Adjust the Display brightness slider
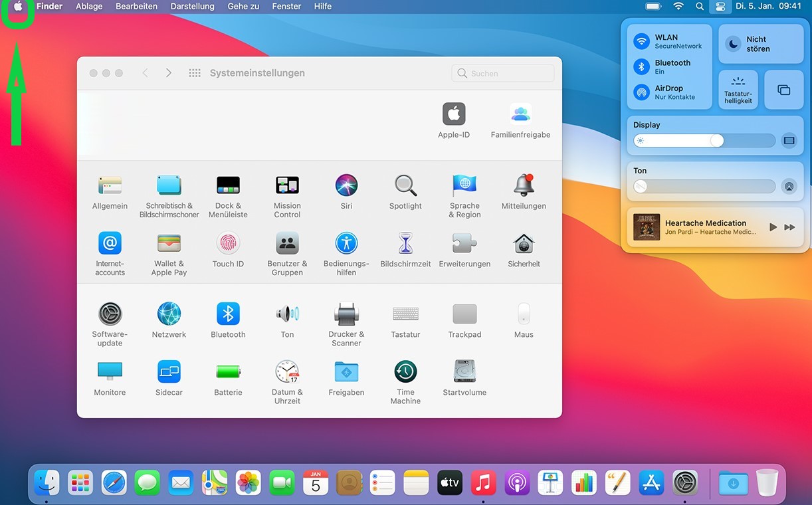 click(x=716, y=141)
